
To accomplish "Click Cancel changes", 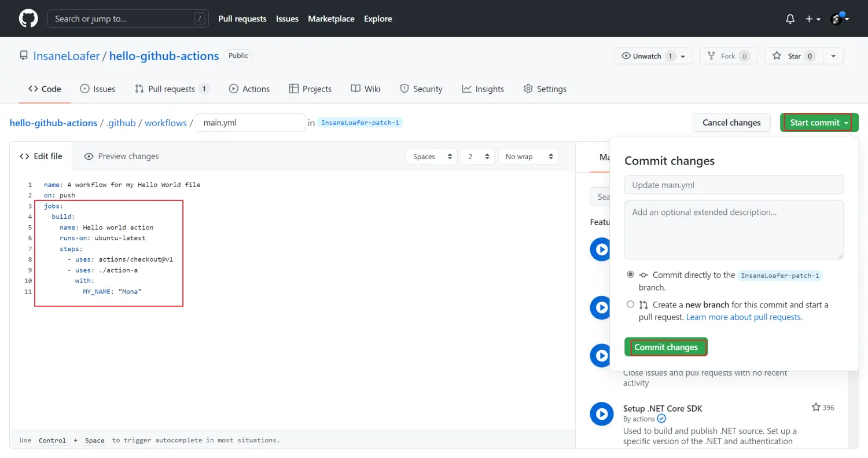I will point(731,122).
